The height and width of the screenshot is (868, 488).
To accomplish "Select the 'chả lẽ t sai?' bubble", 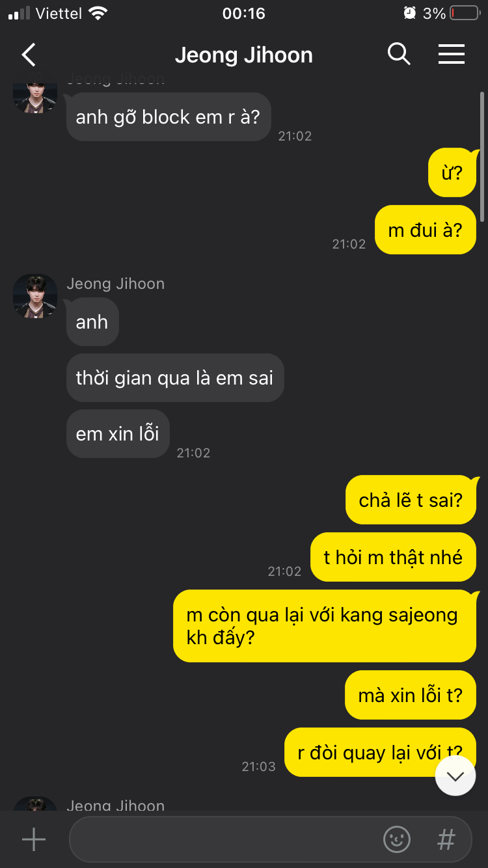I will (411, 500).
